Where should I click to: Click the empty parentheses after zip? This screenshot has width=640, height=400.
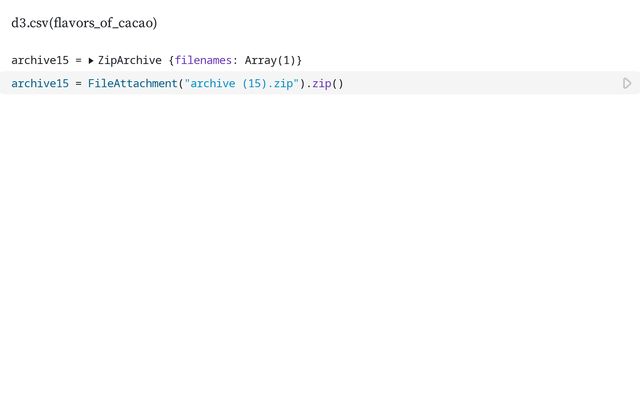point(337,83)
